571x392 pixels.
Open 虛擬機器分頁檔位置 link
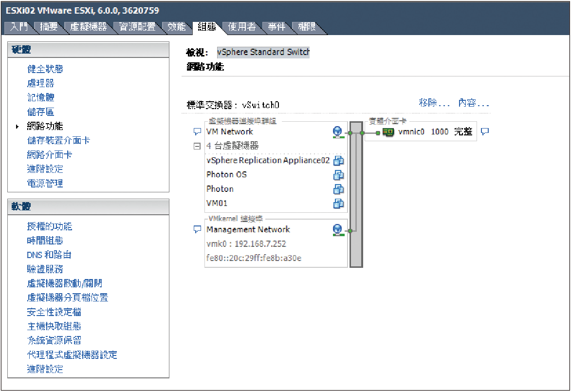click(67, 297)
